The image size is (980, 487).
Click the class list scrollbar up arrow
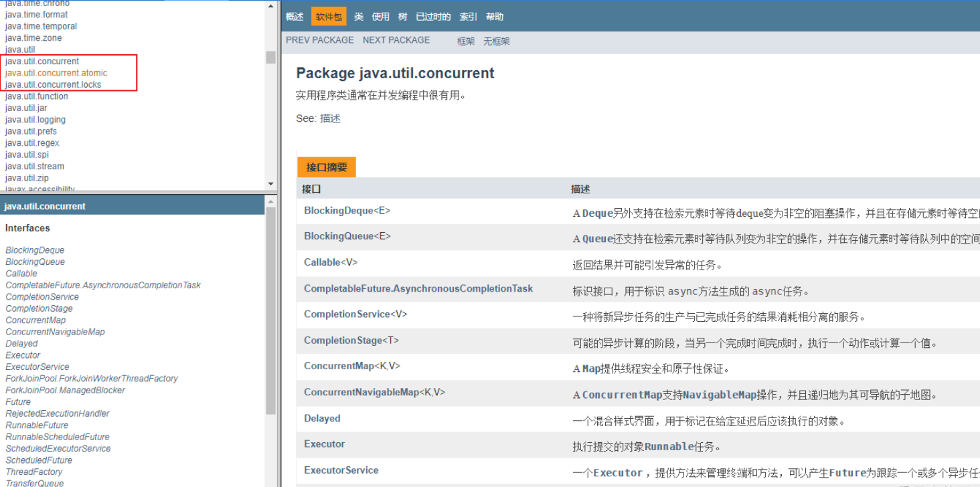point(270,201)
